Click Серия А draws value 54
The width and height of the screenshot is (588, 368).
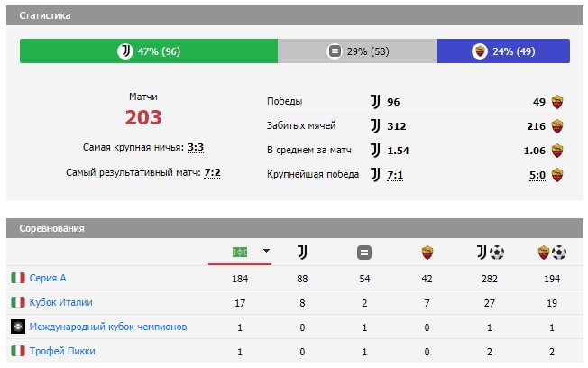click(364, 279)
